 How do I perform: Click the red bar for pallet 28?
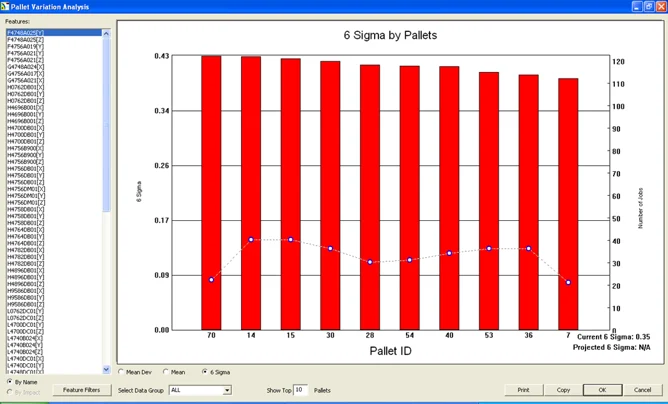point(370,197)
